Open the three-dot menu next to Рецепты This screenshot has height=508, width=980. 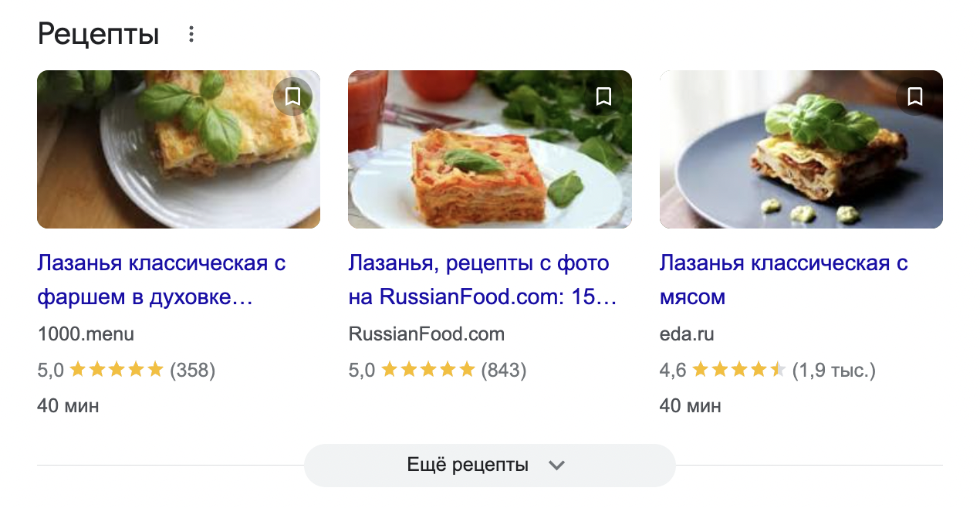191,34
